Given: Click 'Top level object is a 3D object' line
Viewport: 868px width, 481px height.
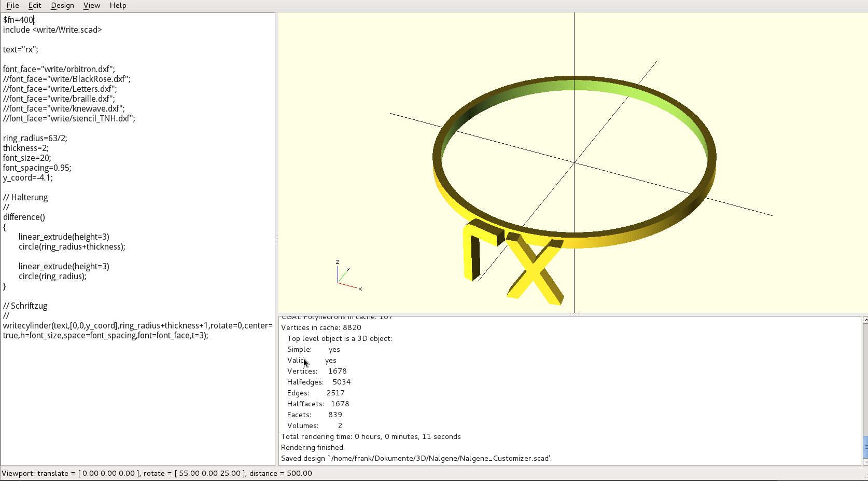Looking at the screenshot, I should pyautogui.click(x=340, y=338).
